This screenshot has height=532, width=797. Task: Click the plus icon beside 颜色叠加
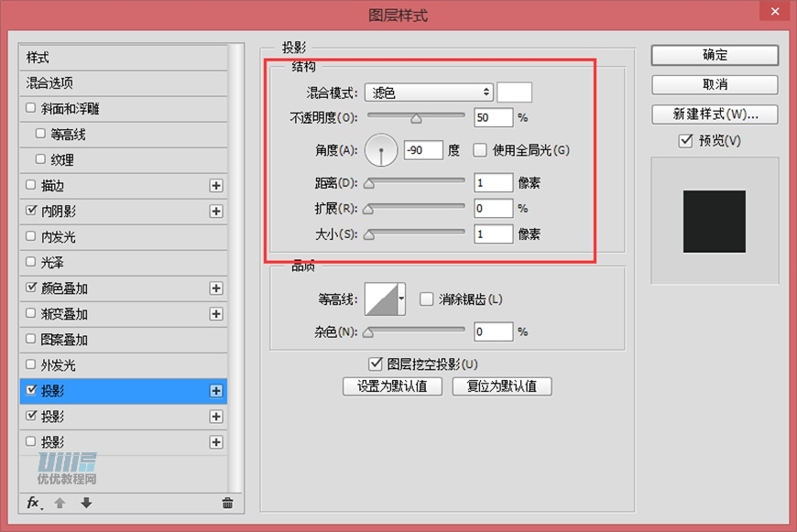[216, 288]
